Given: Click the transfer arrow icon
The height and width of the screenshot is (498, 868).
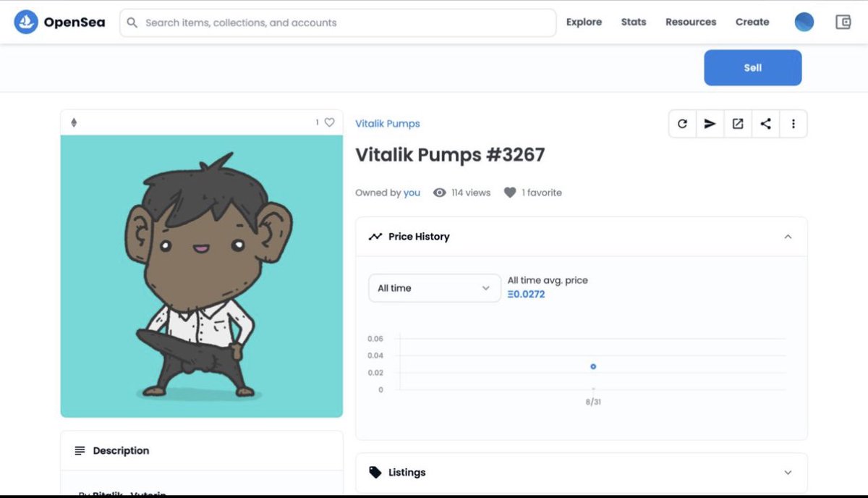Looking at the screenshot, I should coord(710,124).
